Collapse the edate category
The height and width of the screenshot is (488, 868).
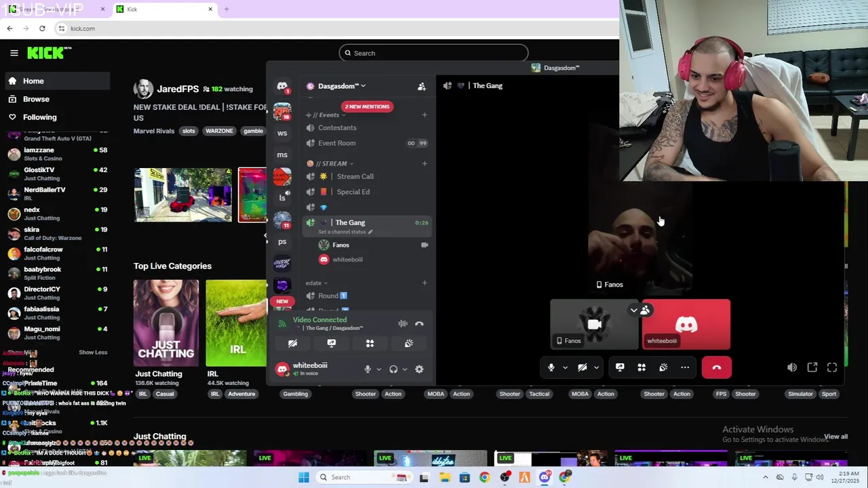[x=317, y=283]
